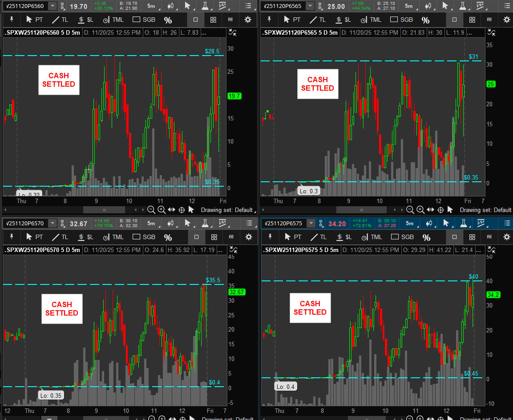The image size is (513, 420).
Task: Toggle the pin drawing toolbar icon in the P6565 chart
Action: point(269,20)
